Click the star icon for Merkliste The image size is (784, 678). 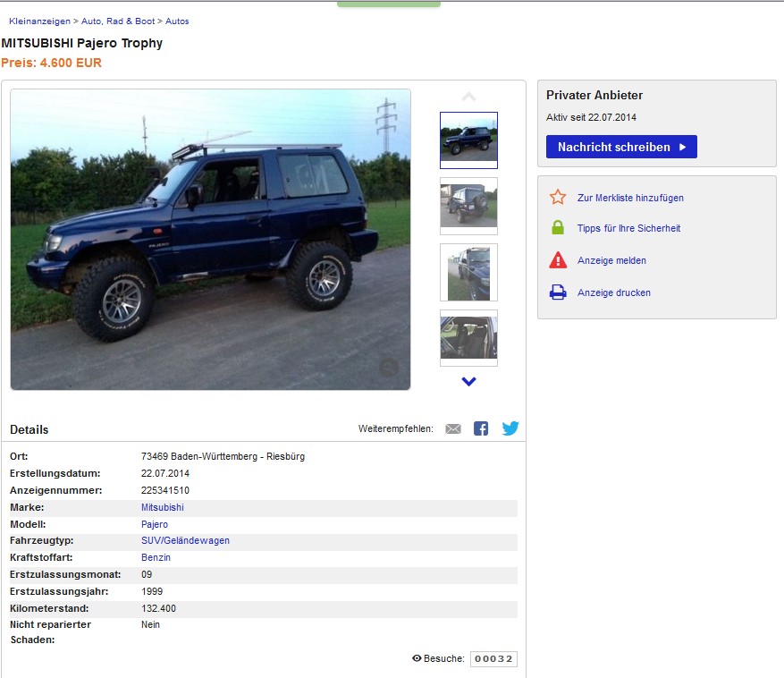(x=558, y=197)
